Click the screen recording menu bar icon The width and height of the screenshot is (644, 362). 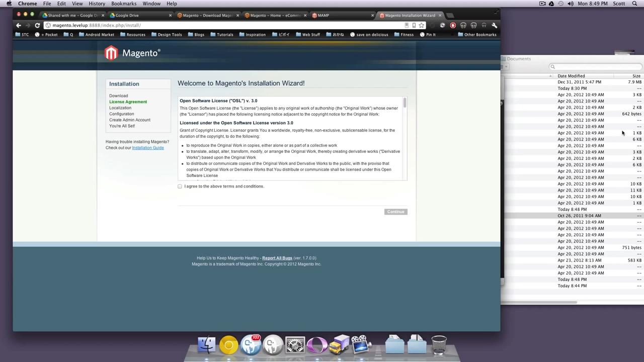542,4
